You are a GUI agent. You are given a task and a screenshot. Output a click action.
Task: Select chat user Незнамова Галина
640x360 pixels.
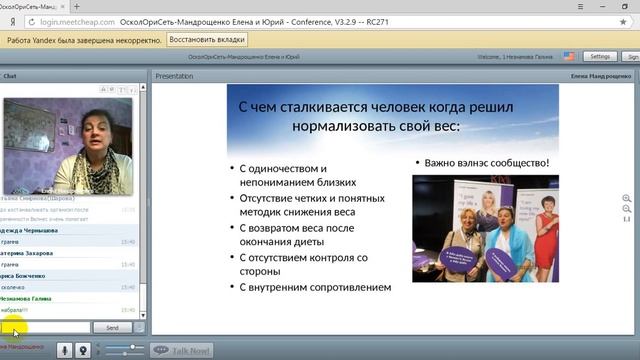pyautogui.click(x=25, y=299)
